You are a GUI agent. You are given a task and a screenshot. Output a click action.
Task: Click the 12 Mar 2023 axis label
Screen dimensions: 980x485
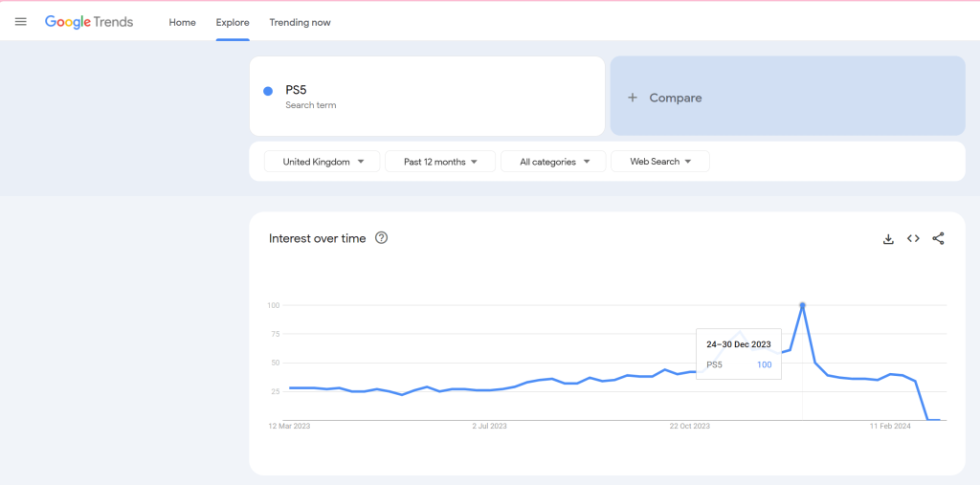(289, 427)
